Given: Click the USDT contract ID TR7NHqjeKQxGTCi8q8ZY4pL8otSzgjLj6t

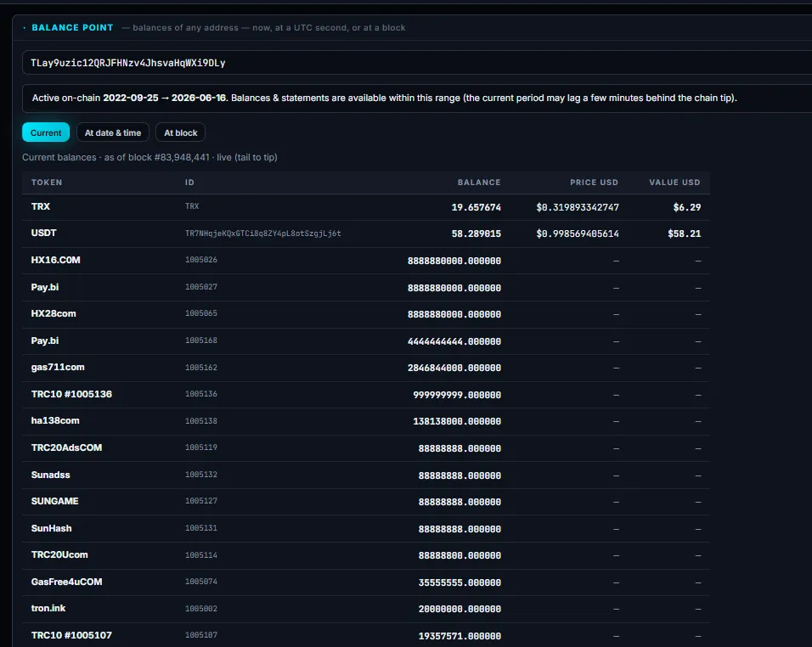Looking at the screenshot, I should pos(263,233).
